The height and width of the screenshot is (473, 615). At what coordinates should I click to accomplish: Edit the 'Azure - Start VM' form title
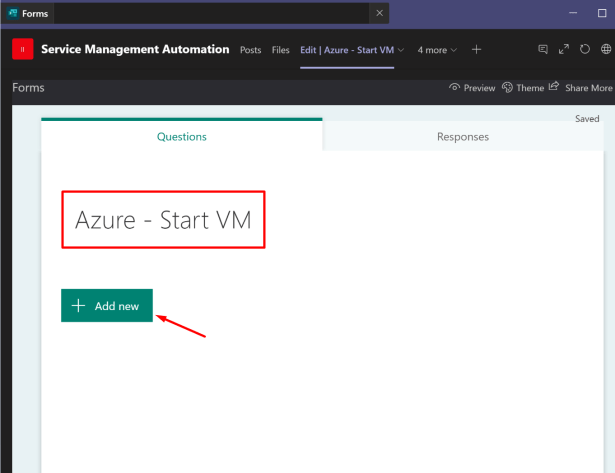click(164, 220)
